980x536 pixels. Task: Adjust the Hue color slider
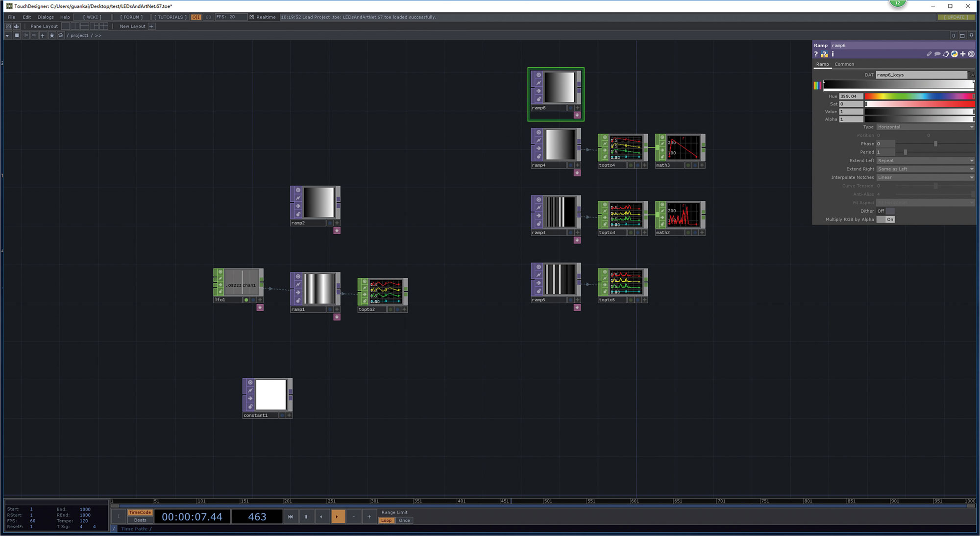pyautogui.click(x=920, y=97)
